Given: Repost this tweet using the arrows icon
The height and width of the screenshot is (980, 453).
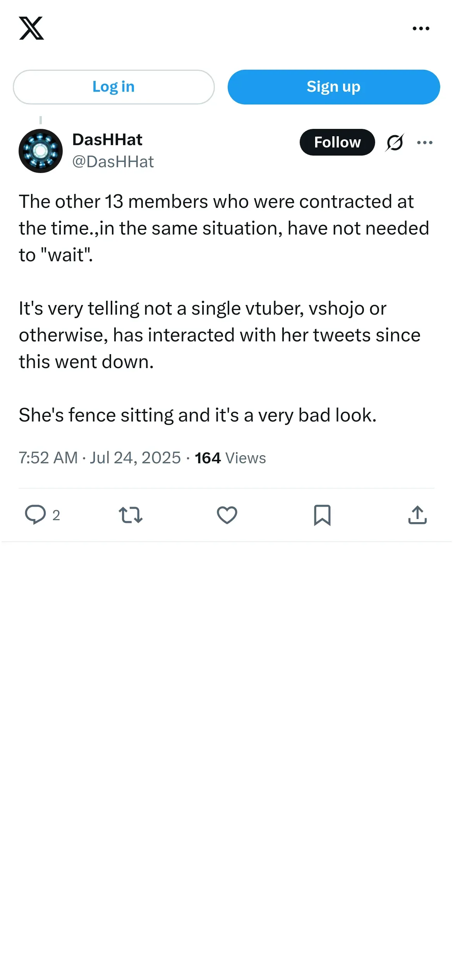Looking at the screenshot, I should 130,515.
